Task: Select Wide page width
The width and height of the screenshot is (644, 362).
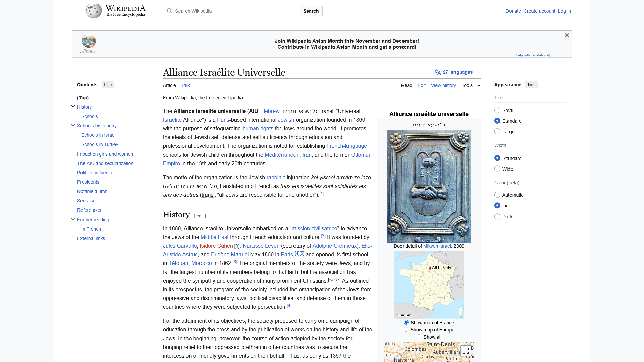Action: click(497, 169)
